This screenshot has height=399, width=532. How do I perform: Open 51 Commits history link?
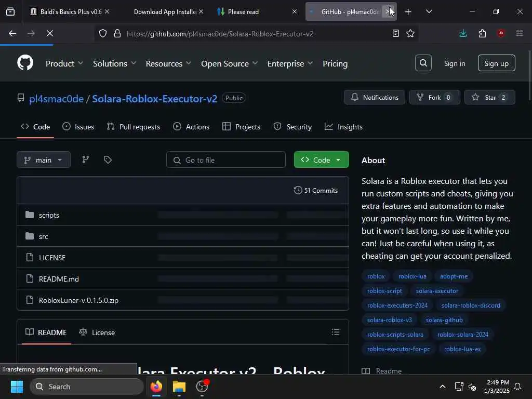pyautogui.click(x=316, y=190)
